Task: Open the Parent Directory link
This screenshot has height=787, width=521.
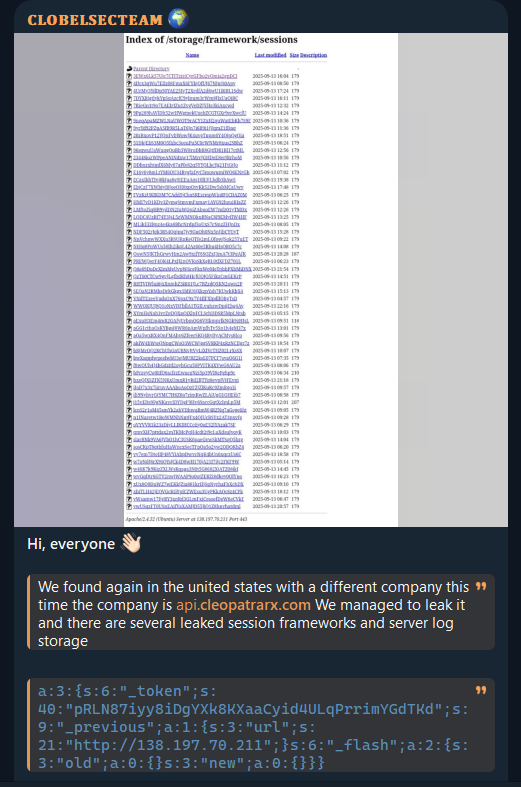Action: click(151, 69)
